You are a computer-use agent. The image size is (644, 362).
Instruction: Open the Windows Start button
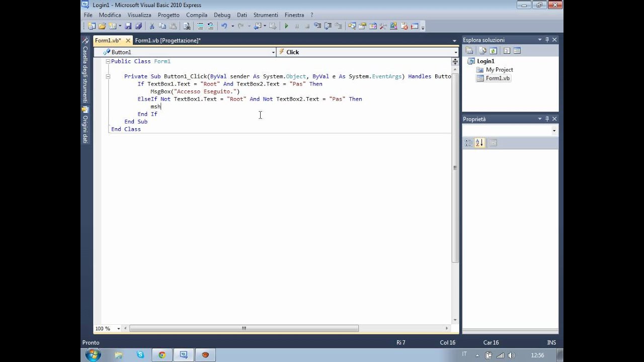[93, 355]
